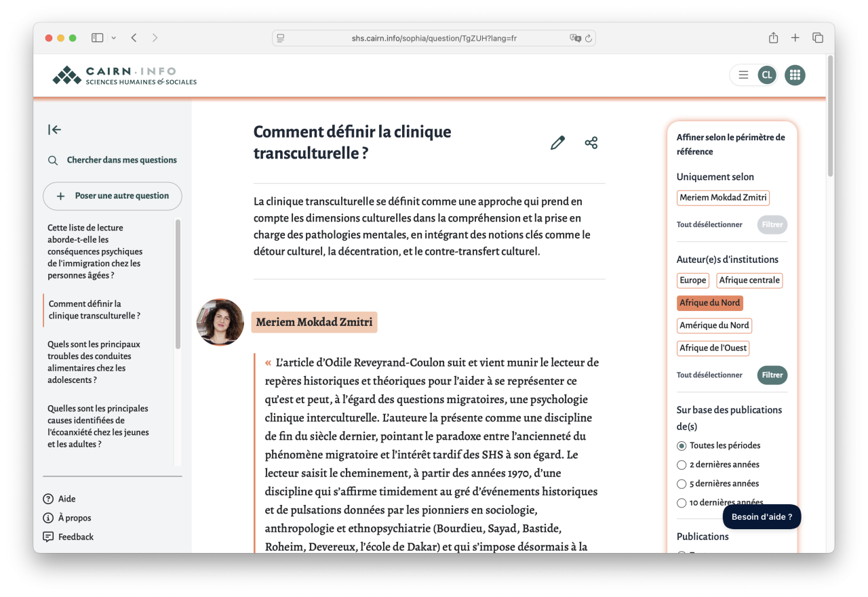Viewport: 868px width, 597px height.
Task: Select 10 dernières années option
Action: pos(681,503)
